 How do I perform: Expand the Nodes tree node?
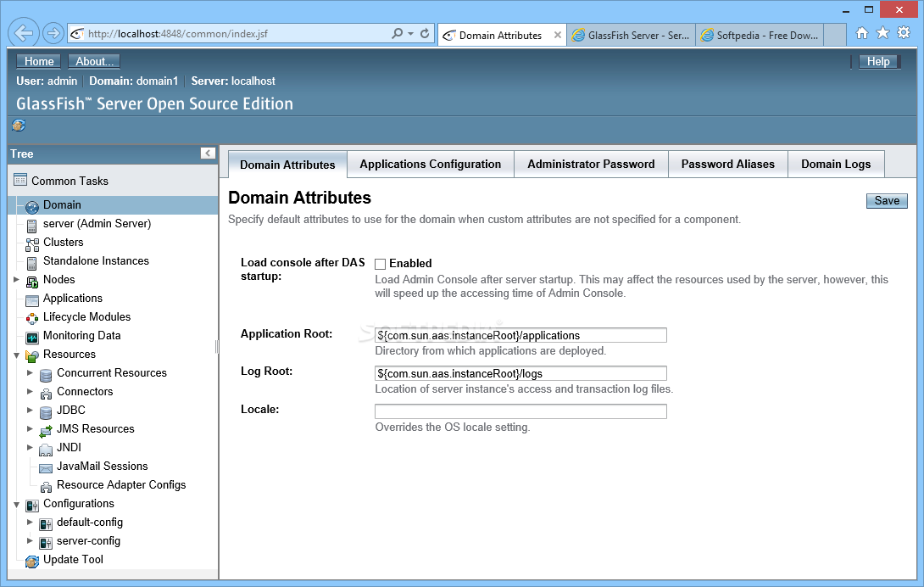click(x=16, y=279)
